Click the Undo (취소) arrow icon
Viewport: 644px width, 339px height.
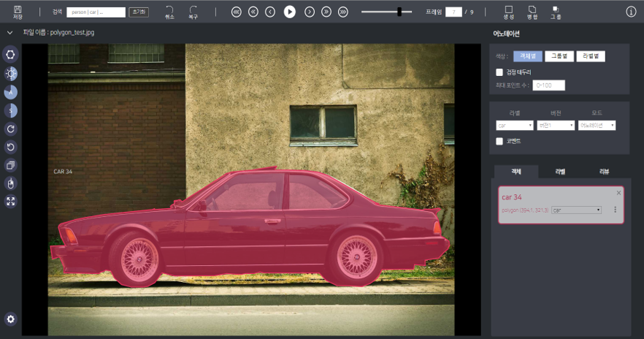click(x=169, y=9)
